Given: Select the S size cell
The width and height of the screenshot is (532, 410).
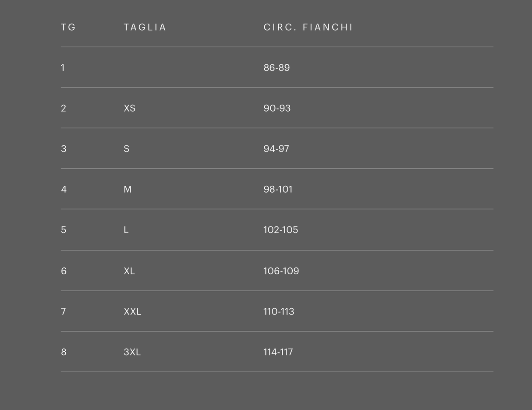Looking at the screenshot, I should click(x=127, y=149).
